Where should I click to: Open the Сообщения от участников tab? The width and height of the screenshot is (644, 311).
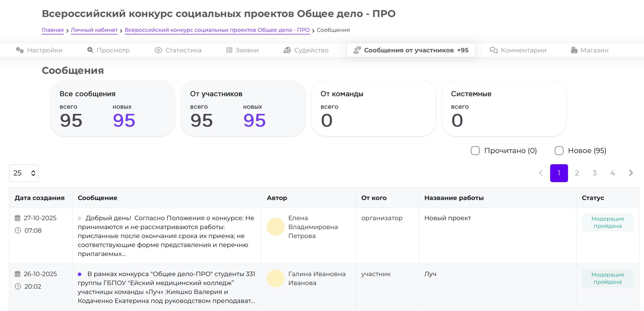[411, 50]
